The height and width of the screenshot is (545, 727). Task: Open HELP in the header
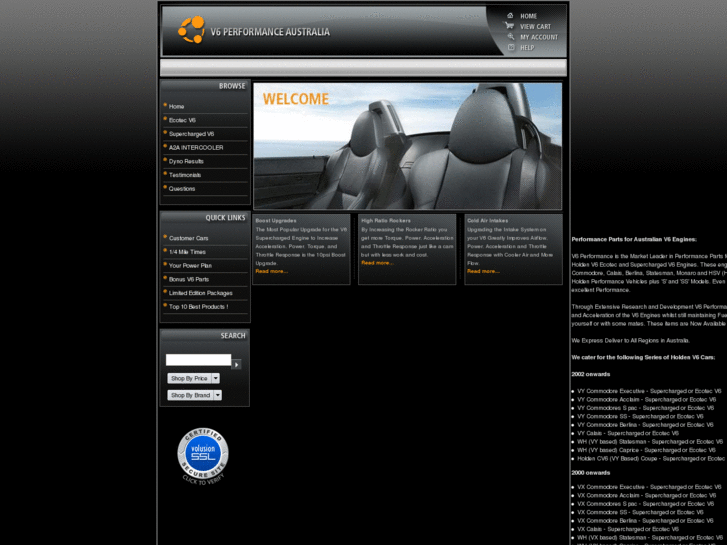pos(527,48)
